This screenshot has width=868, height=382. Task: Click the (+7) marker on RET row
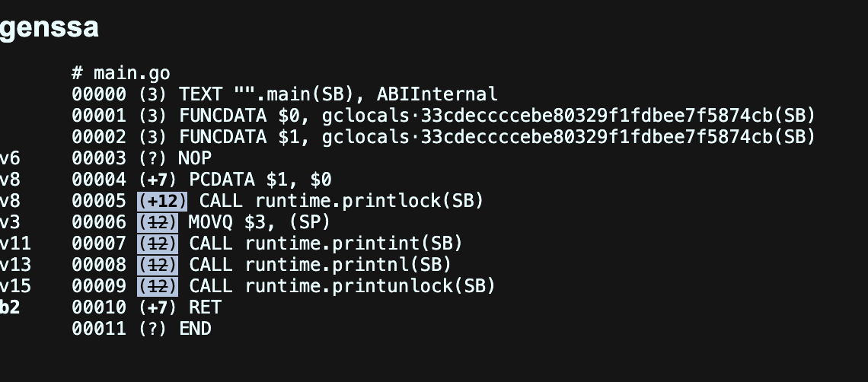coord(158,307)
